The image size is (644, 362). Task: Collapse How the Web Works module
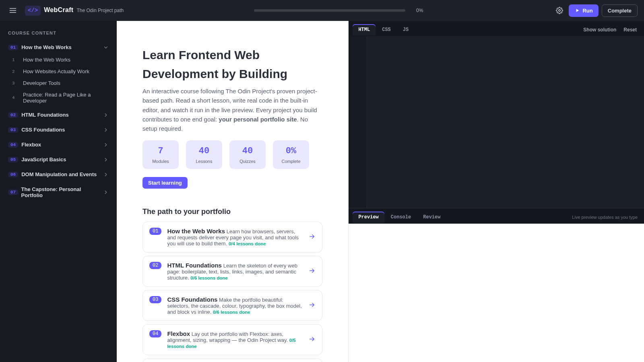(106, 47)
